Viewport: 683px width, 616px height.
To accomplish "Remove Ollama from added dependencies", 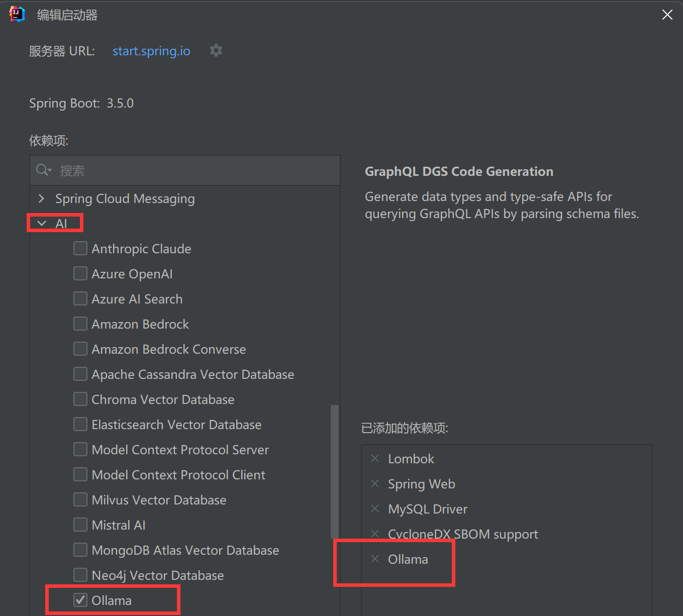I will (x=375, y=559).
